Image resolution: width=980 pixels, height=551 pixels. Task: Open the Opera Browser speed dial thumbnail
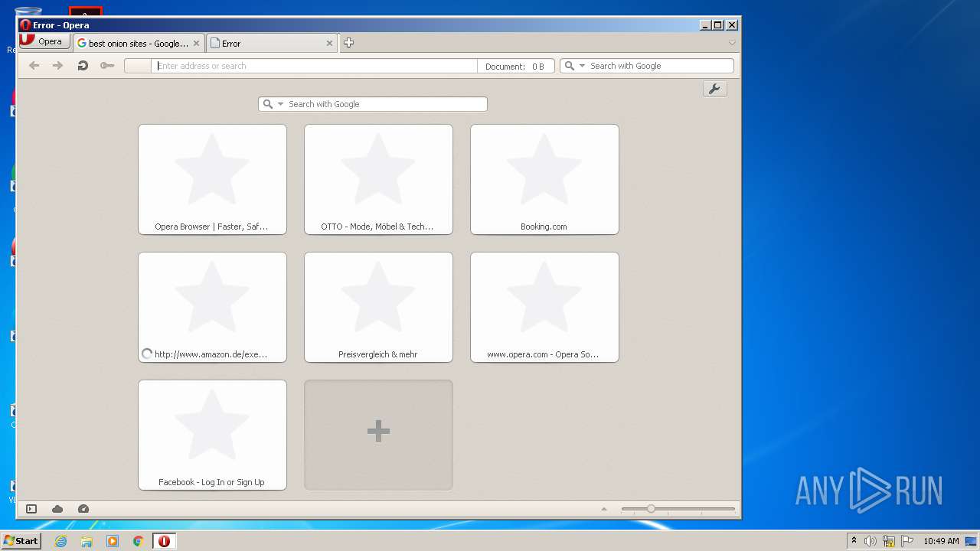coord(212,179)
